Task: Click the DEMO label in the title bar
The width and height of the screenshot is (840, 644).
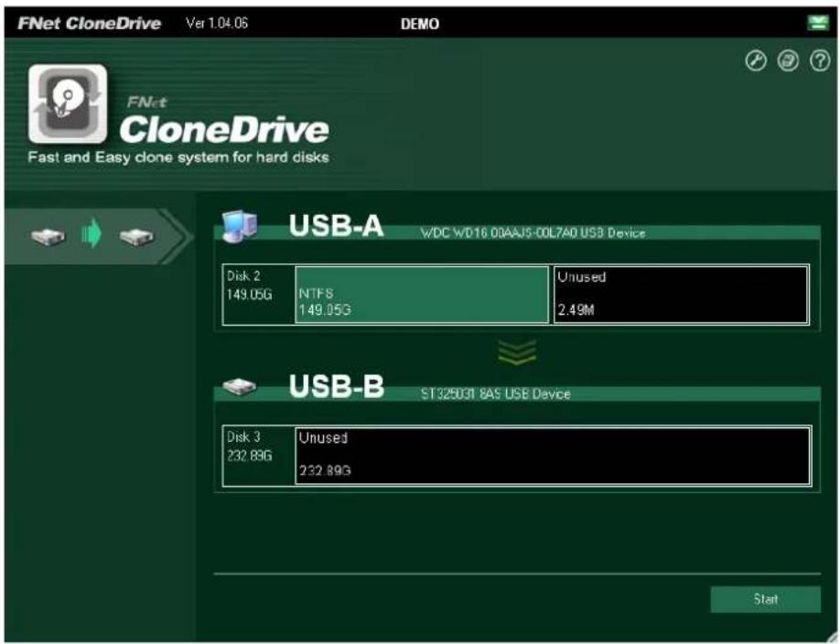Action: click(420, 24)
